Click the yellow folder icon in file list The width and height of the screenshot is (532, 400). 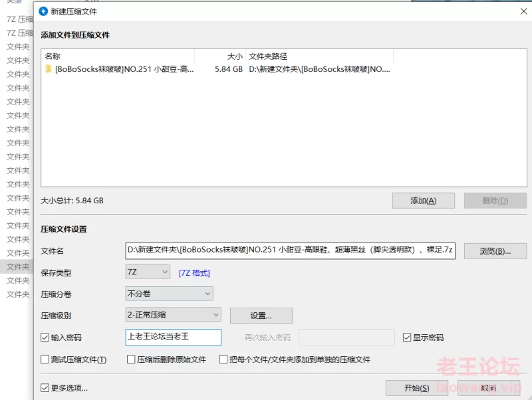(x=49, y=69)
